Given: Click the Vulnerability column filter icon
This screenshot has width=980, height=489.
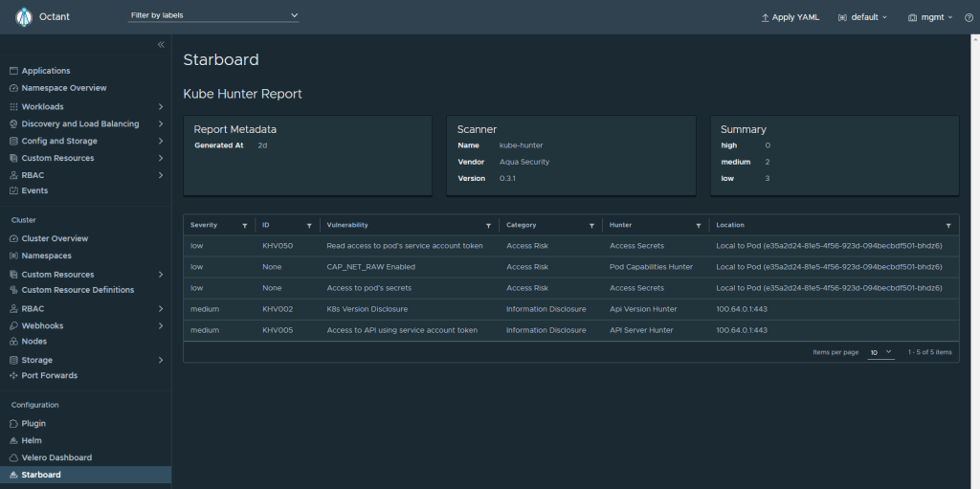Looking at the screenshot, I should tap(487, 225).
